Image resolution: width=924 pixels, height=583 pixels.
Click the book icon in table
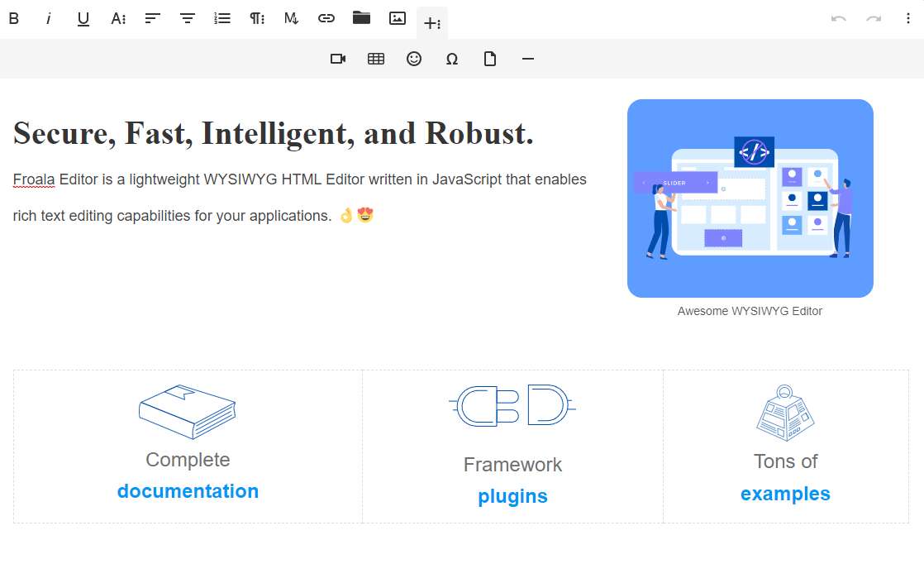tap(188, 412)
